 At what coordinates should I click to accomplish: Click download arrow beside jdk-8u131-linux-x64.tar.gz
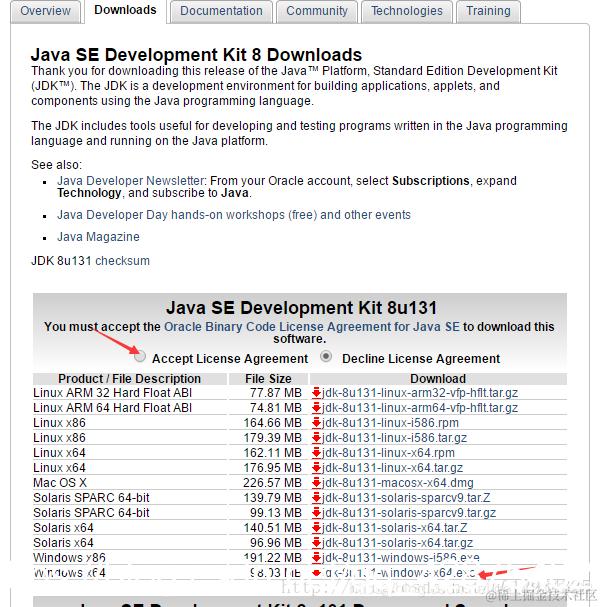[x=316, y=468]
